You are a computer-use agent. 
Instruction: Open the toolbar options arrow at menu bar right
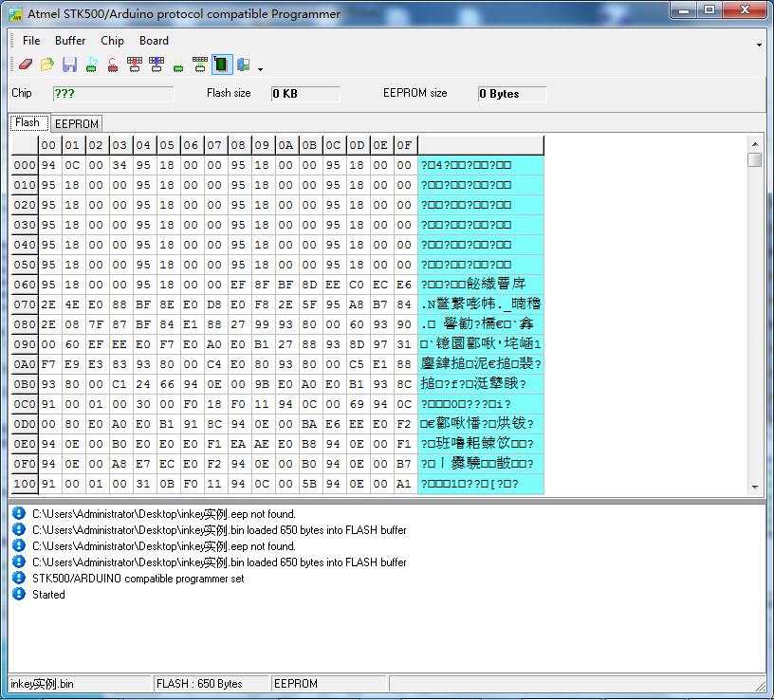click(x=759, y=45)
